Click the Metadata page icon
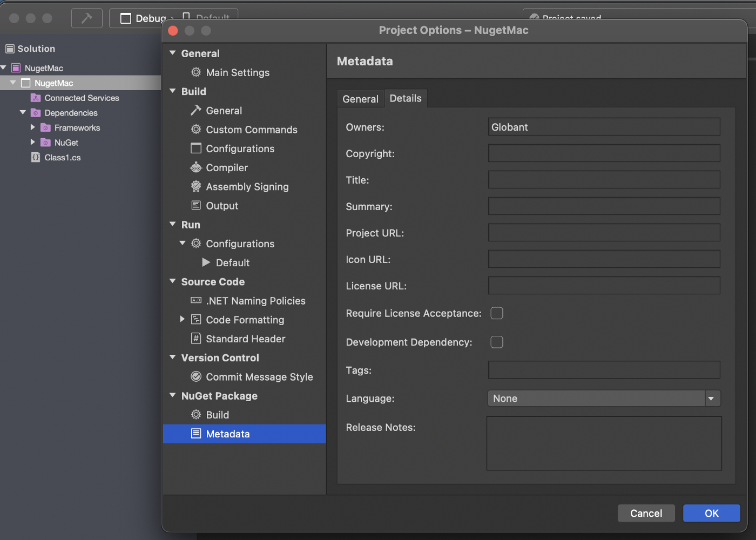Viewport: 756px width, 540px height. pos(196,434)
